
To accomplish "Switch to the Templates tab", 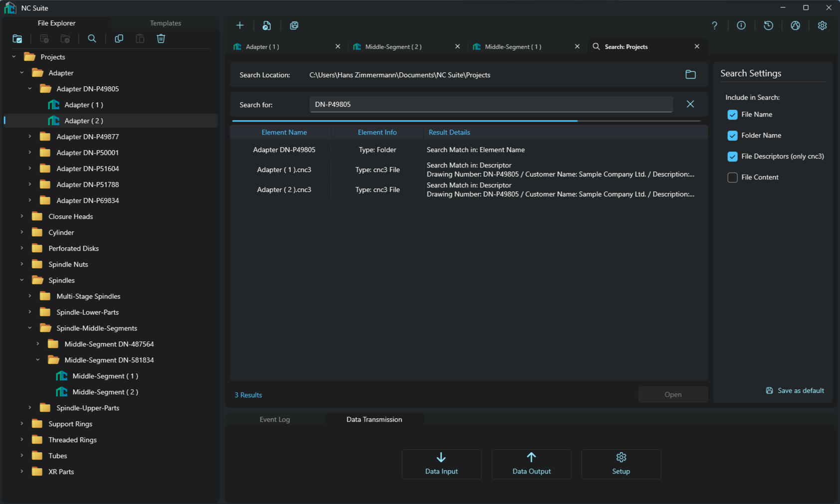I will (x=165, y=23).
